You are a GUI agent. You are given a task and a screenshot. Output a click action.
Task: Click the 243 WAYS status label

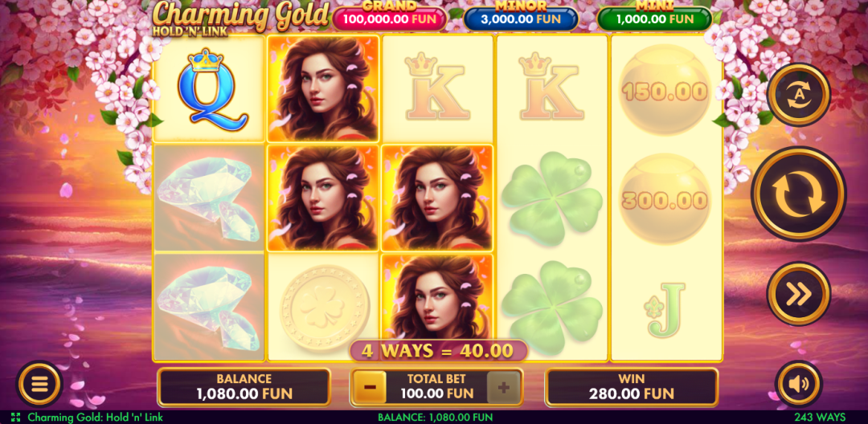coord(820,418)
